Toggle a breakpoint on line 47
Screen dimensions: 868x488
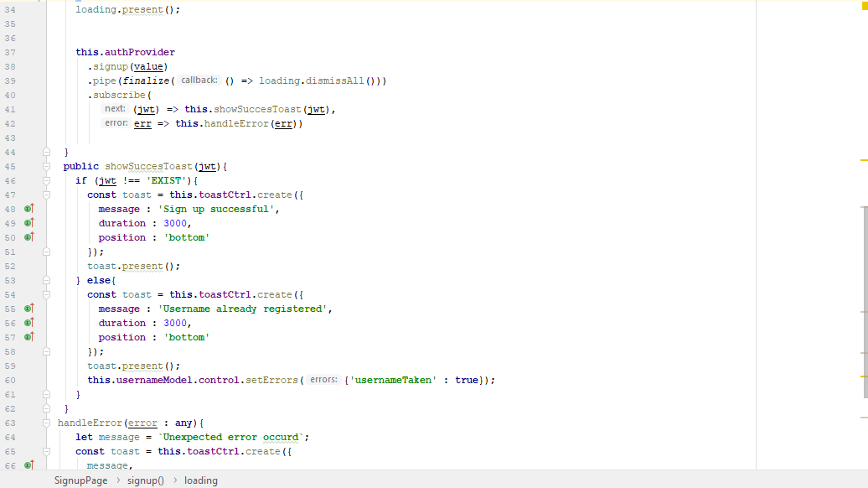pos(35,195)
